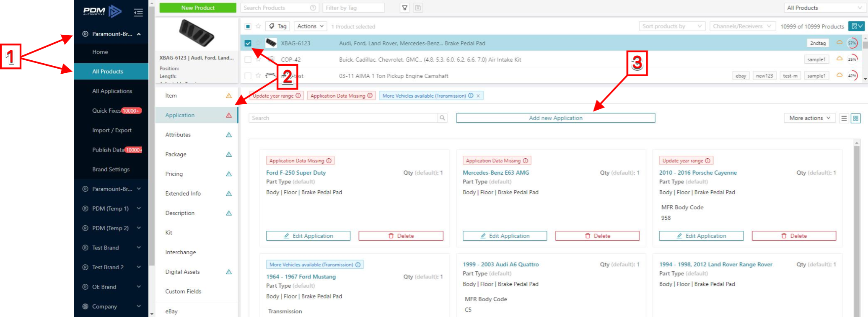Click Add new Application
Viewport: 868px width, 317px height.
(x=555, y=118)
